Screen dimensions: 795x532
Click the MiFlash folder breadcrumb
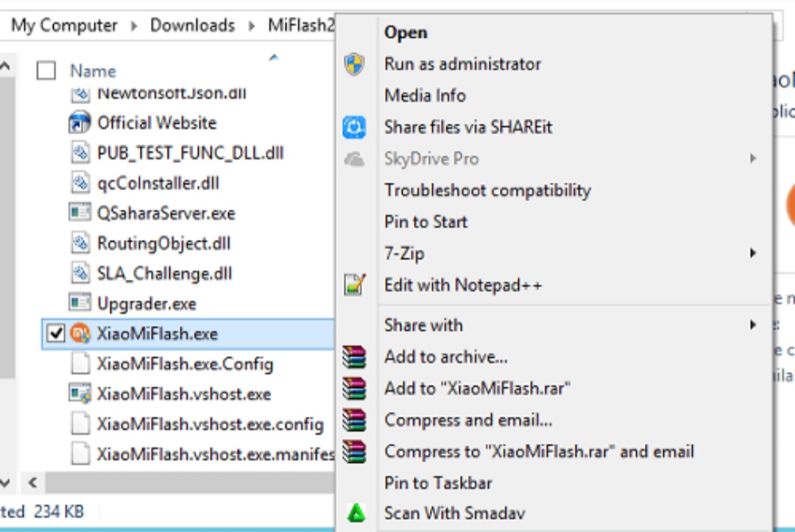coord(301,25)
